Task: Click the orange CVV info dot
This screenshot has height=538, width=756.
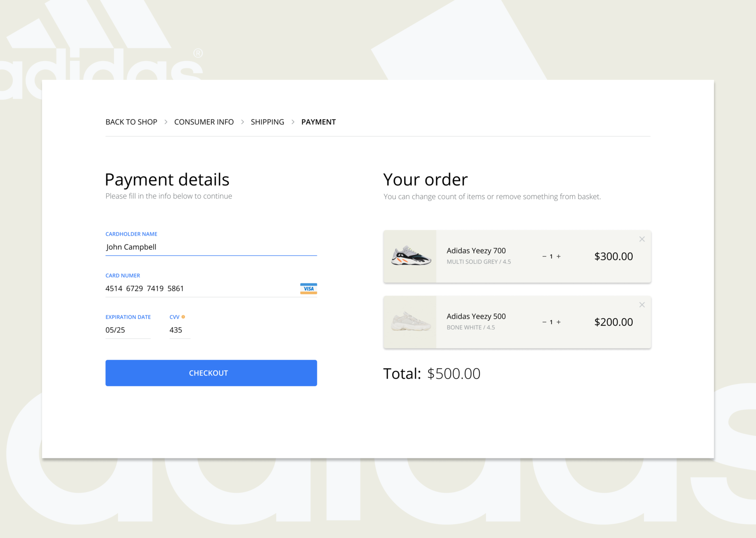Action: point(183,317)
